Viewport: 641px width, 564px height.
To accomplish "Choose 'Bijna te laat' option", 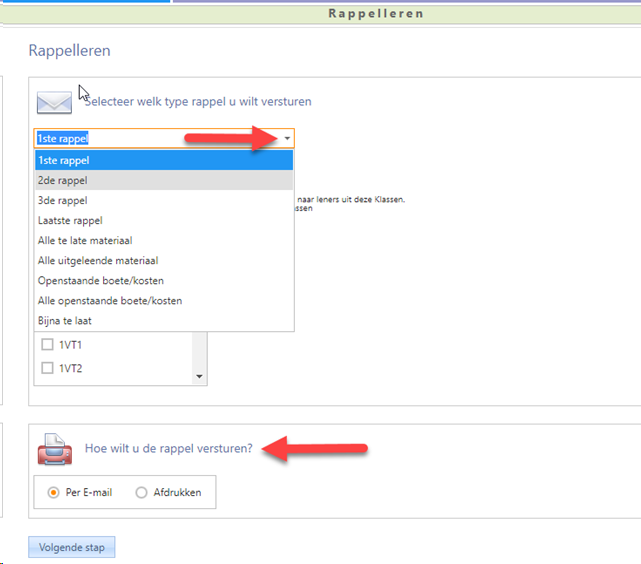I will [x=67, y=321].
